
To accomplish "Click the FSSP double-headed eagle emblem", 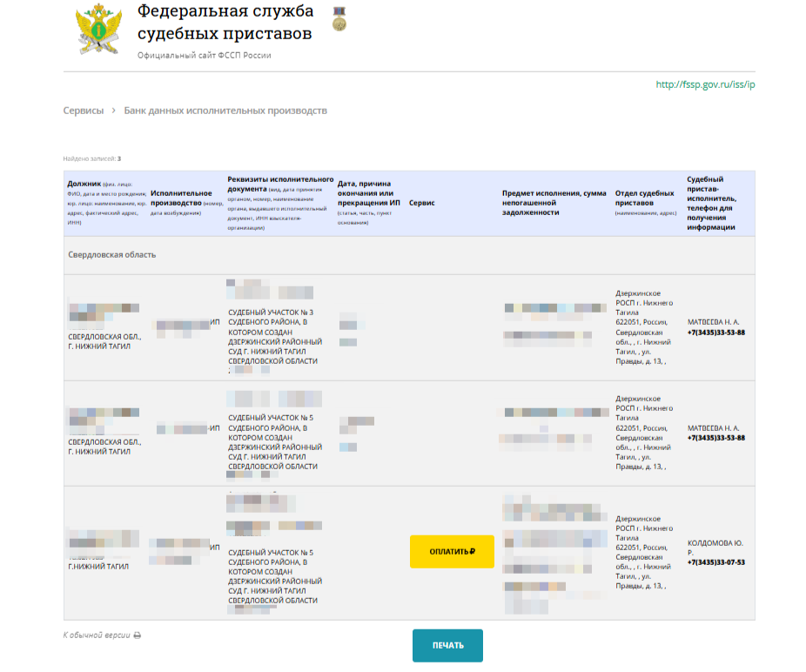I will click(x=98, y=29).
